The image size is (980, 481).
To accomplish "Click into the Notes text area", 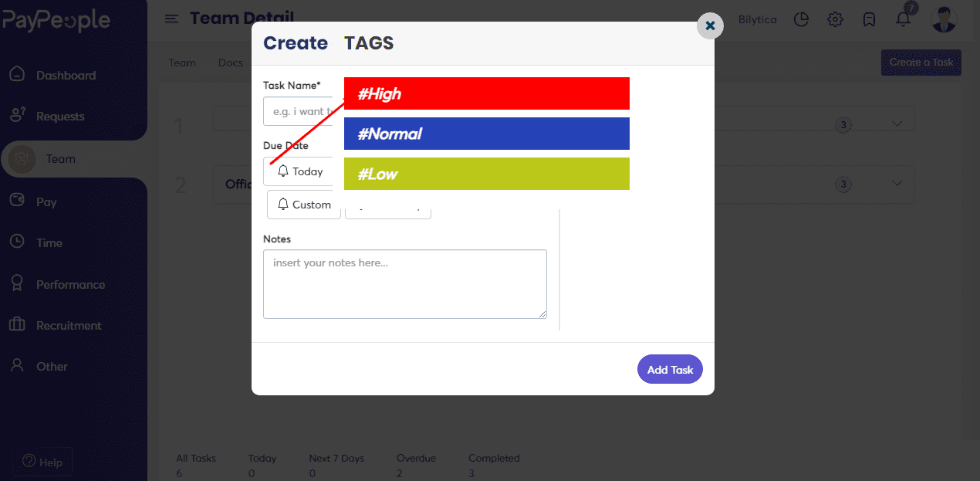I will click(404, 283).
